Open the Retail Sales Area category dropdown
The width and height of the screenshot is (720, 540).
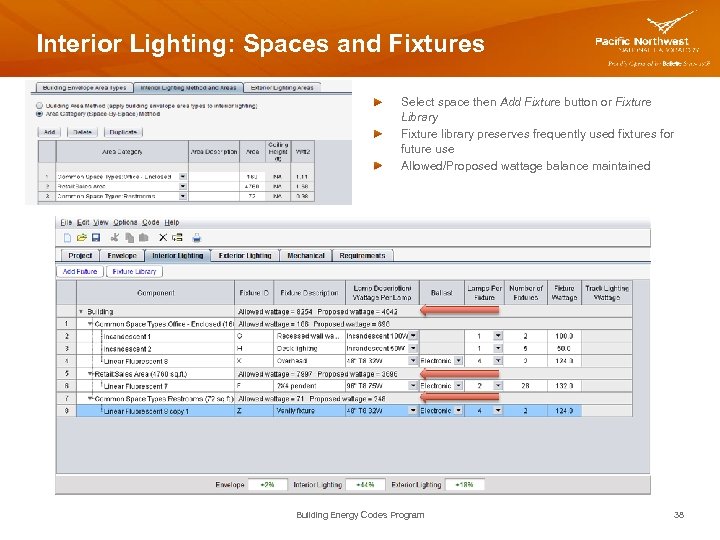point(183,186)
